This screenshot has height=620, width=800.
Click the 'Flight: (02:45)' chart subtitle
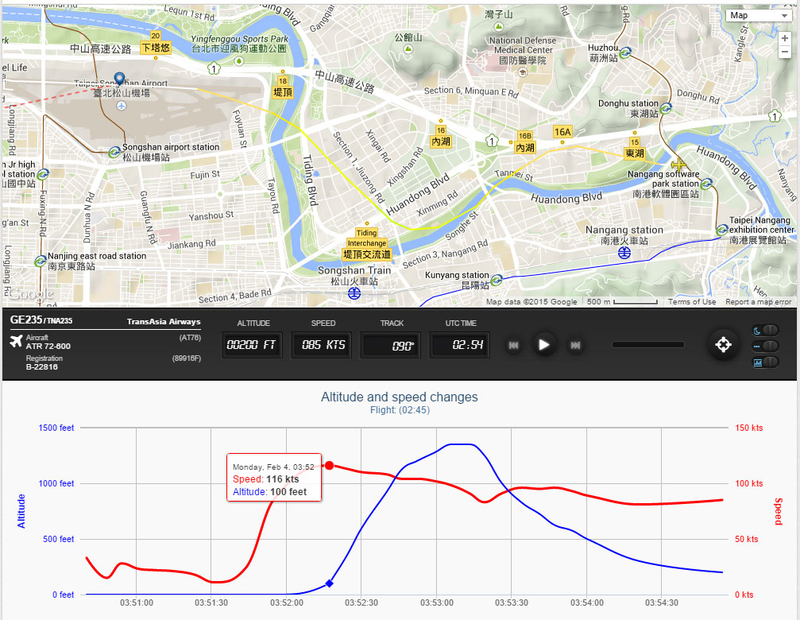coord(399,410)
